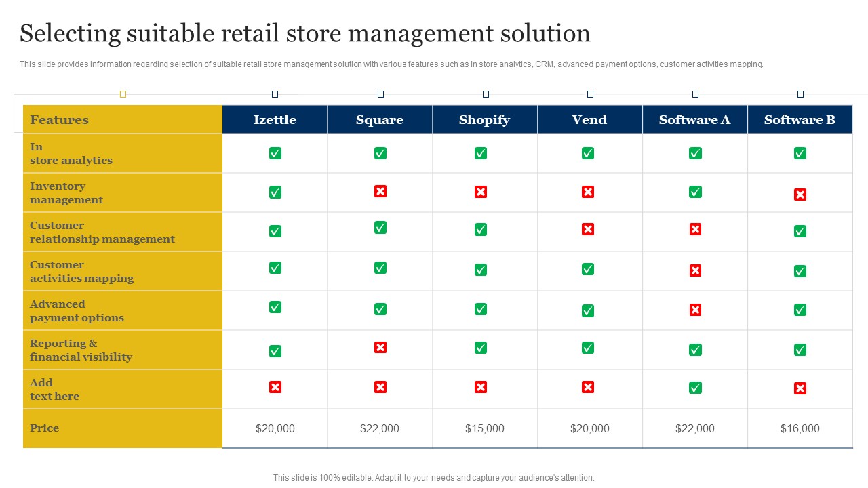
Task: Click Izettle's green check for Advanced payment options
Action: coord(275,307)
